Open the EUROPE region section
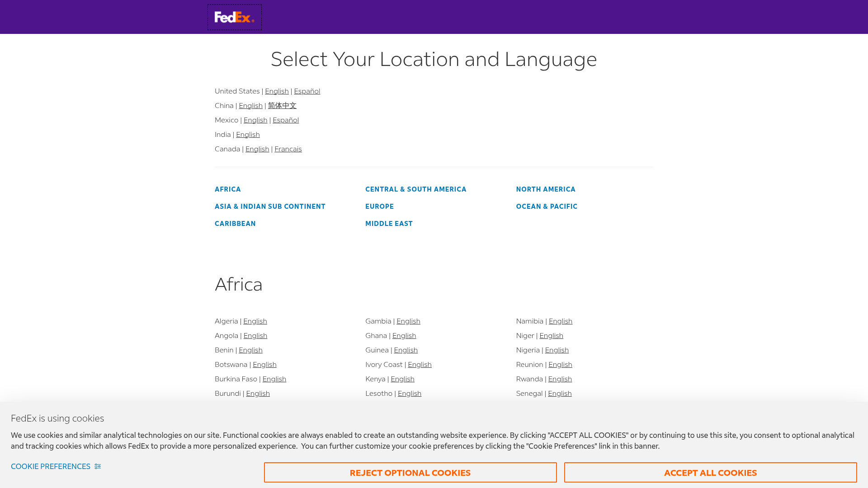 pyautogui.click(x=379, y=206)
